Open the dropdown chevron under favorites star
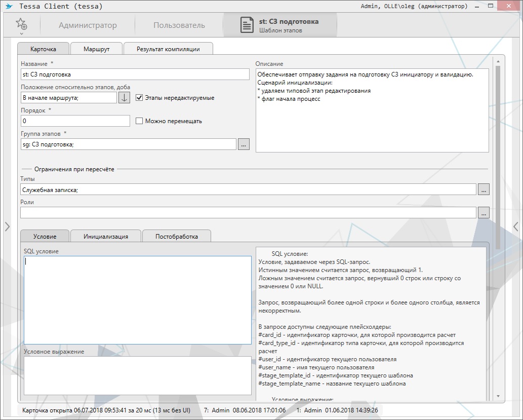 click(21, 34)
